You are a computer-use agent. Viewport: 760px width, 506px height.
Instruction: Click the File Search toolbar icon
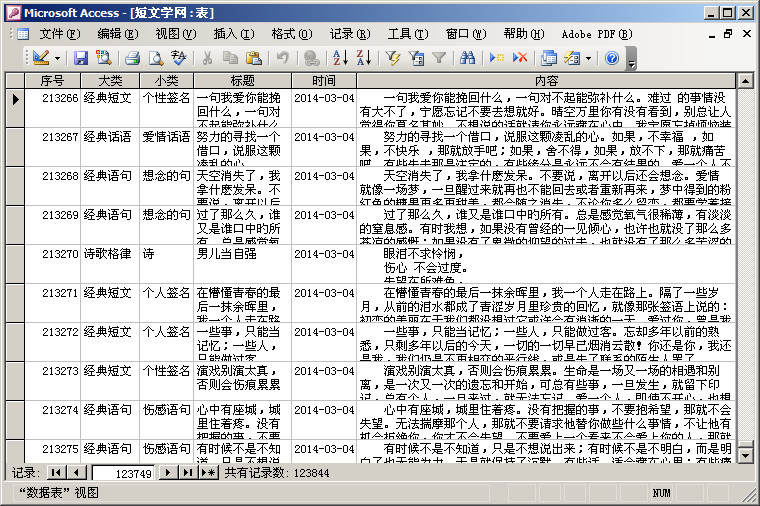104,58
